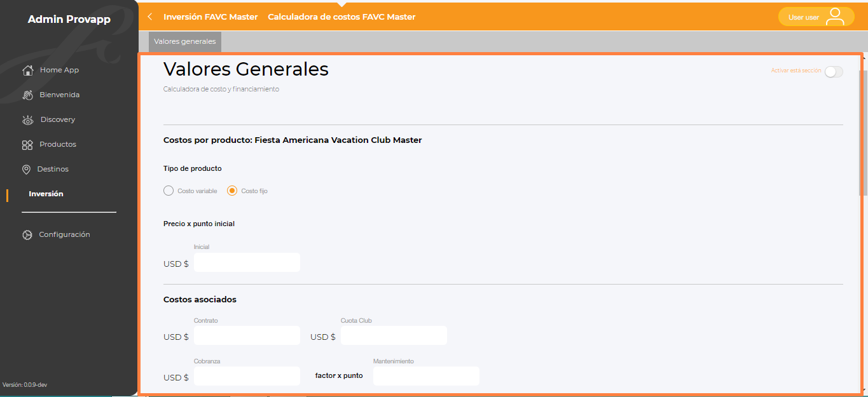Toggle the Activar esta sección switch
The width and height of the screenshot is (868, 397).
[833, 72]
